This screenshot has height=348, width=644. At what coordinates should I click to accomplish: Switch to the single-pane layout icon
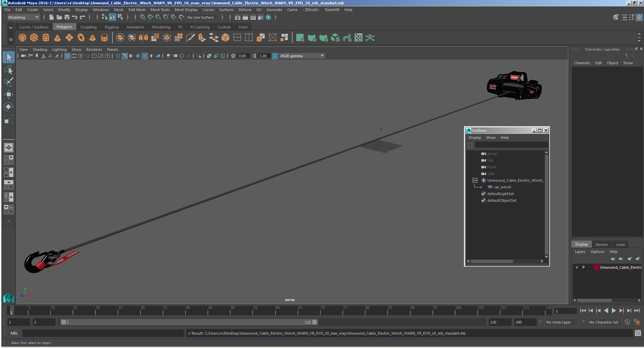tap(9, 148)
